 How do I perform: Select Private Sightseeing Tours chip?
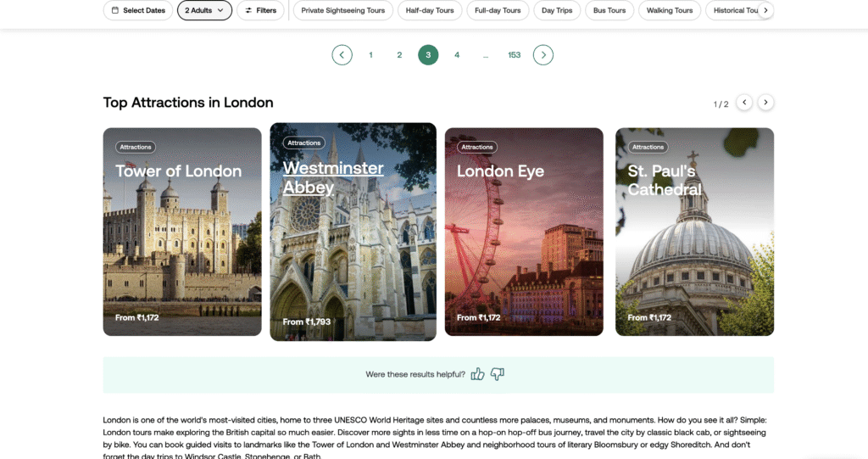[x=342, y=10]
